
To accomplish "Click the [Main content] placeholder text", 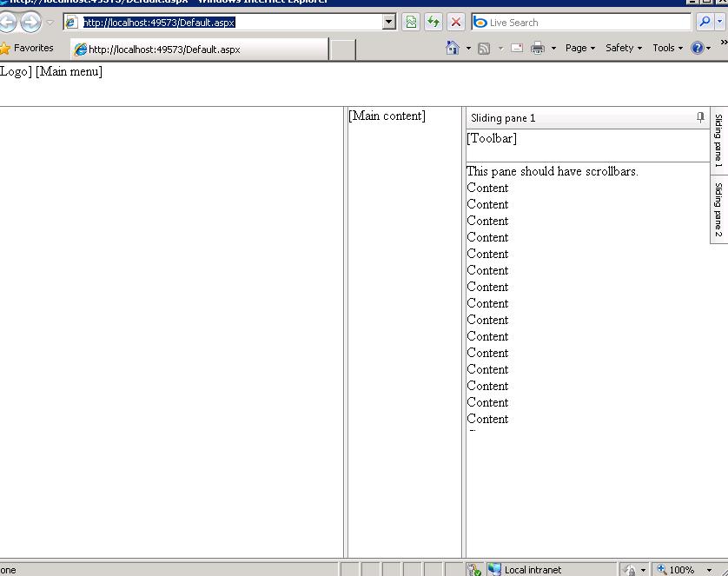I will tap(387, 116).
